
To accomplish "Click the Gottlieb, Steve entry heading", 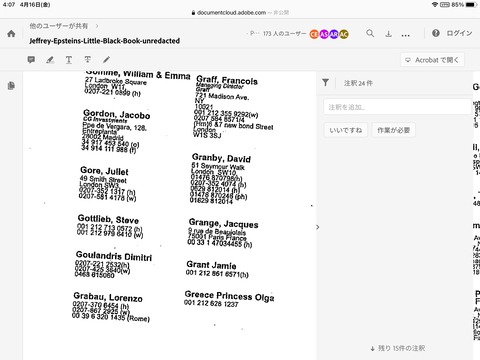I will (108, 219).
